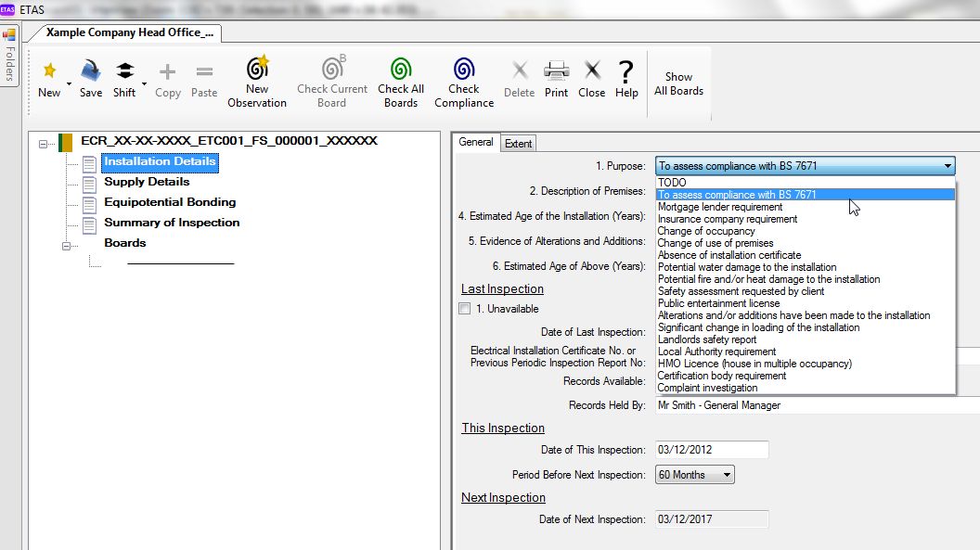Image resolution: width=980 pixels, height=550 pixels.
Task: Click Show All Boards button
Action: pos(678,83)
